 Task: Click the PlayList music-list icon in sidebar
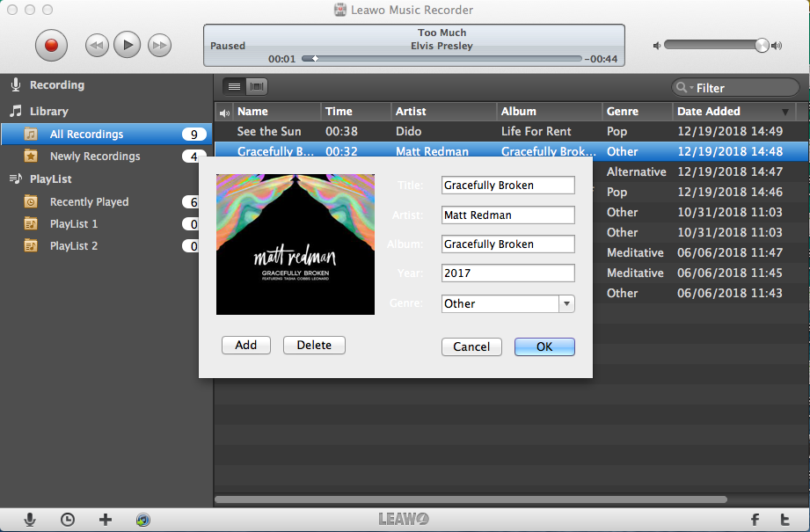16,179
